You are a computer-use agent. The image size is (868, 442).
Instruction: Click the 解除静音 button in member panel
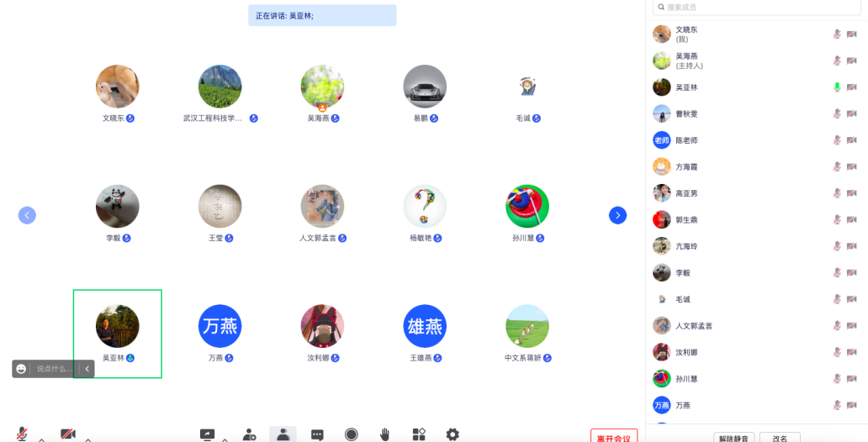[x=733, y=438]
